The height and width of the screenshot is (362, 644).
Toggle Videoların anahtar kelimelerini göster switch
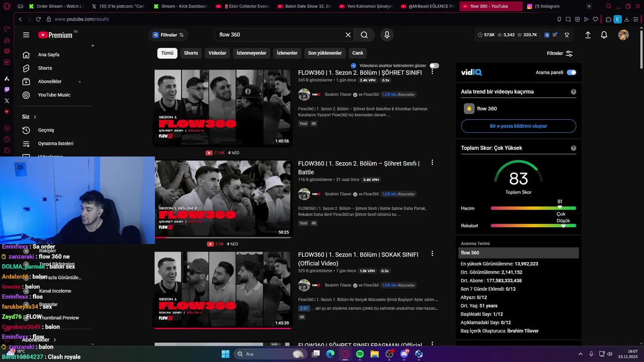[434, 65]
